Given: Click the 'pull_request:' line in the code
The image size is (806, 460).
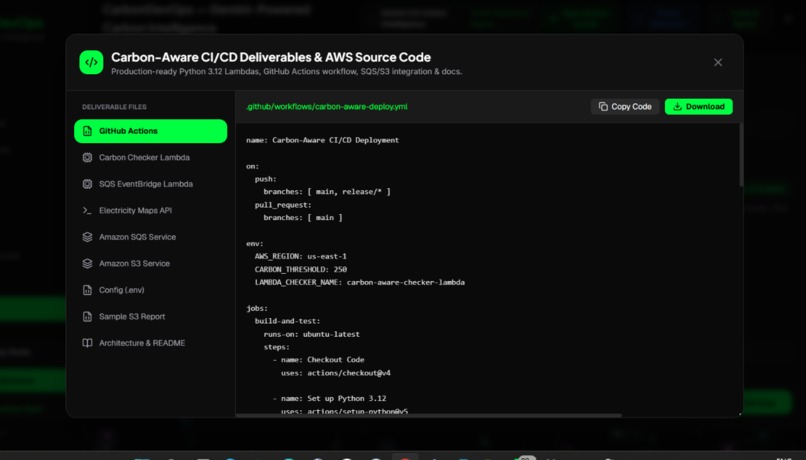Looking at the screenshot, I should coord(283,205).
